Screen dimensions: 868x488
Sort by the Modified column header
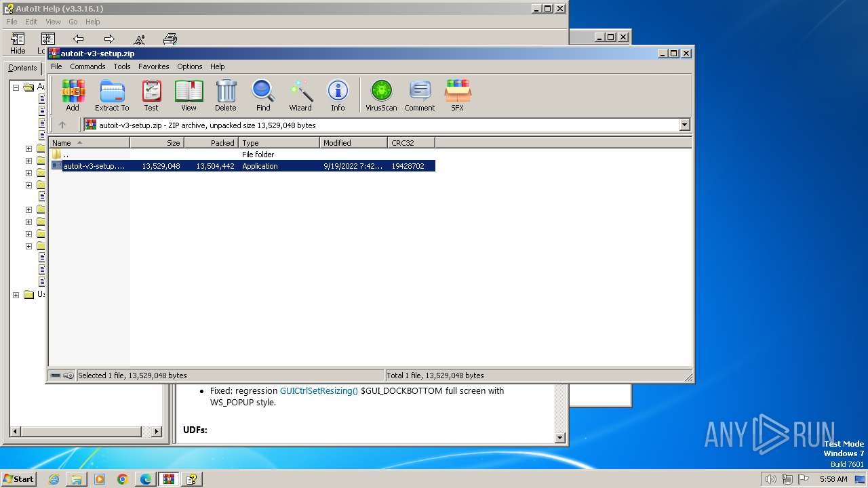click(x=353, y=143)
